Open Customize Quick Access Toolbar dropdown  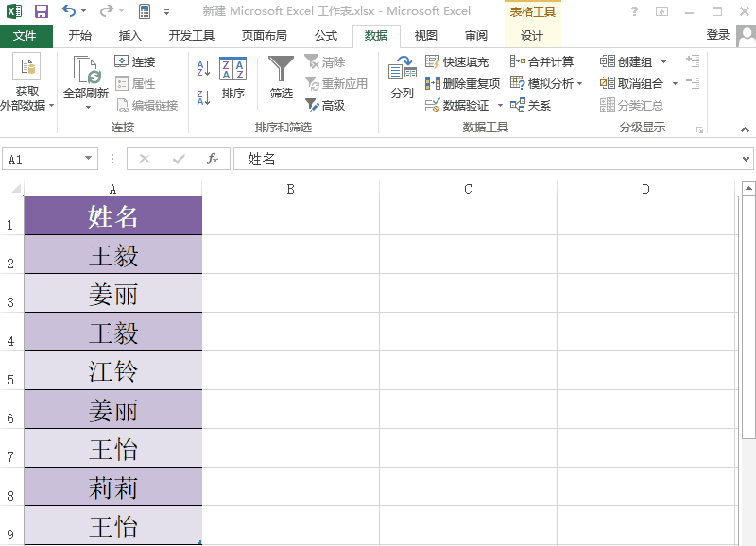click(167, 12)
